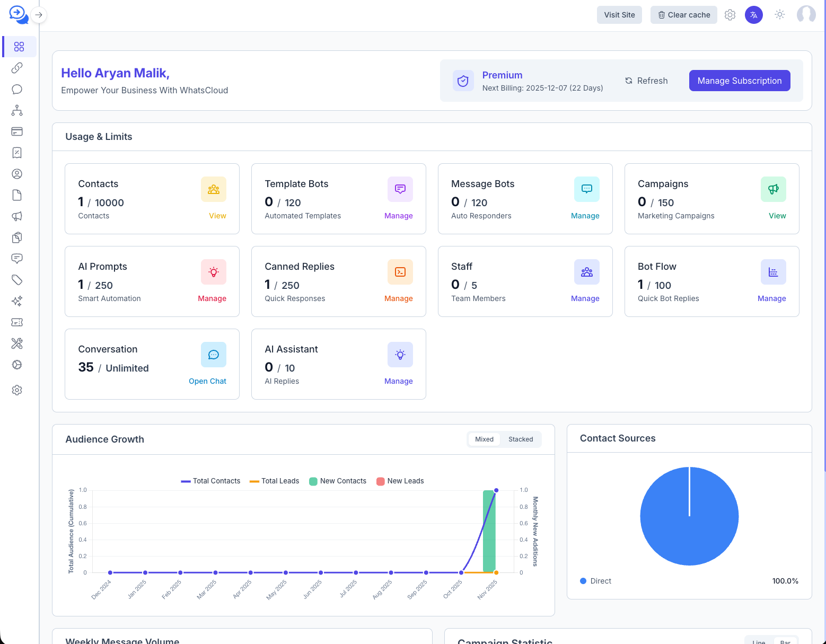Toggle light theme using the sun icon
Screen dimensions: 826x644
click(x=779, y=15)
